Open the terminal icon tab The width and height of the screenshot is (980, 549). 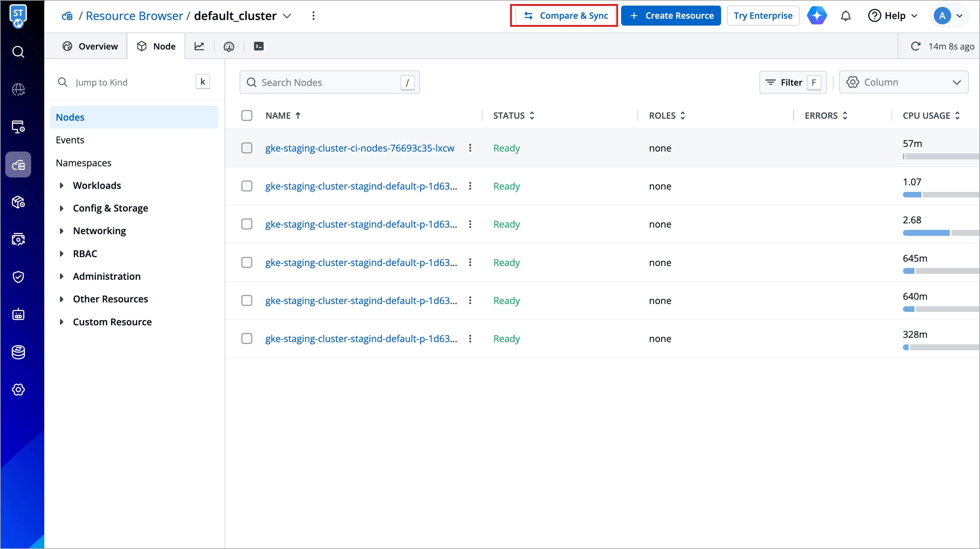[259, 47]
